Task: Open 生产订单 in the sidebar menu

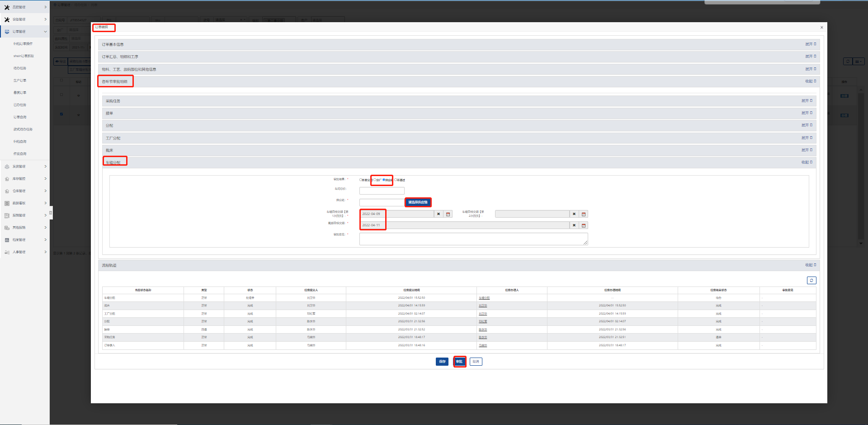Action: click(20, 81)
